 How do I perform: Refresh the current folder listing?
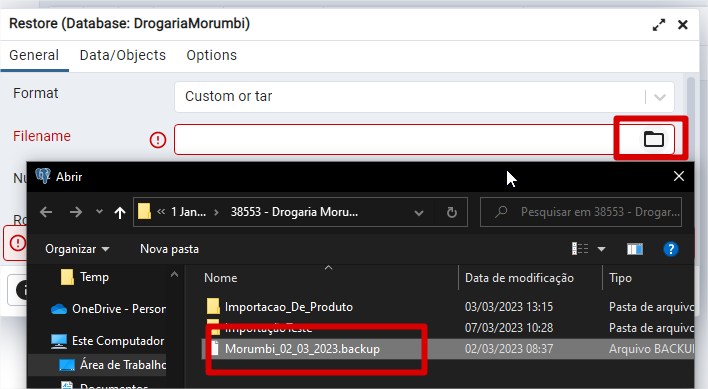tap(452, 212)
